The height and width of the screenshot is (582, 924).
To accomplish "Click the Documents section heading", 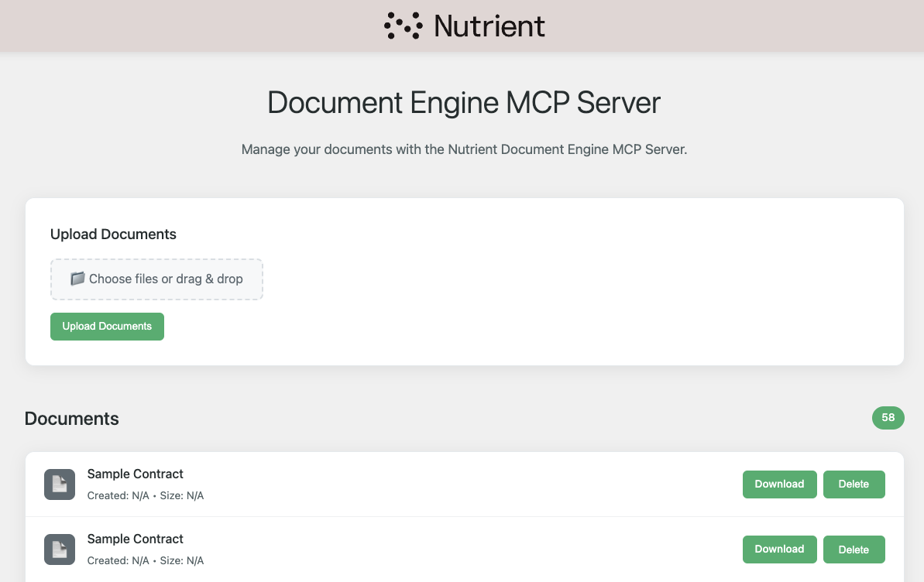I will pos(71,418).
